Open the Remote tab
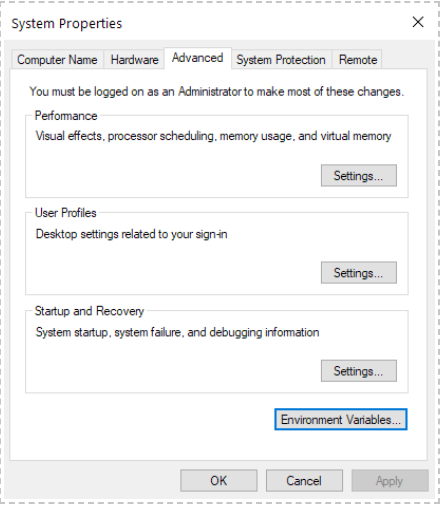 pyautogui.click(x=358, y=60)
